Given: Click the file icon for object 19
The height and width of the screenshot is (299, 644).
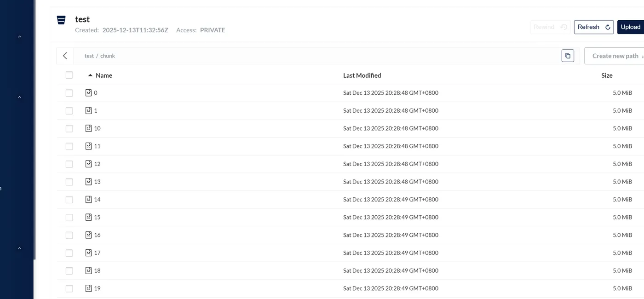Looking at the screenshot, I should 89,288.
